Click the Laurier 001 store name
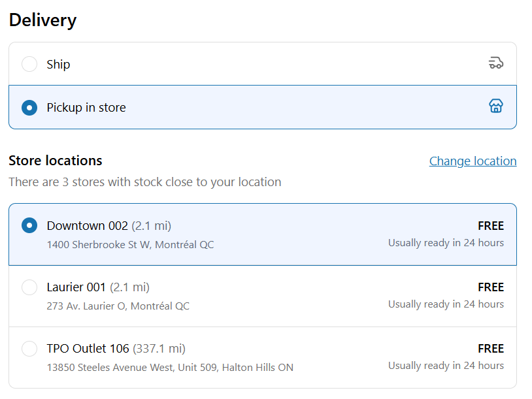 [x=76, y=287]
